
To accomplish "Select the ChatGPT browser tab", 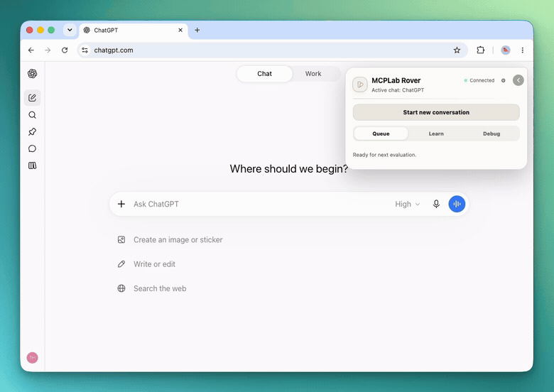I will pos(134,31).
